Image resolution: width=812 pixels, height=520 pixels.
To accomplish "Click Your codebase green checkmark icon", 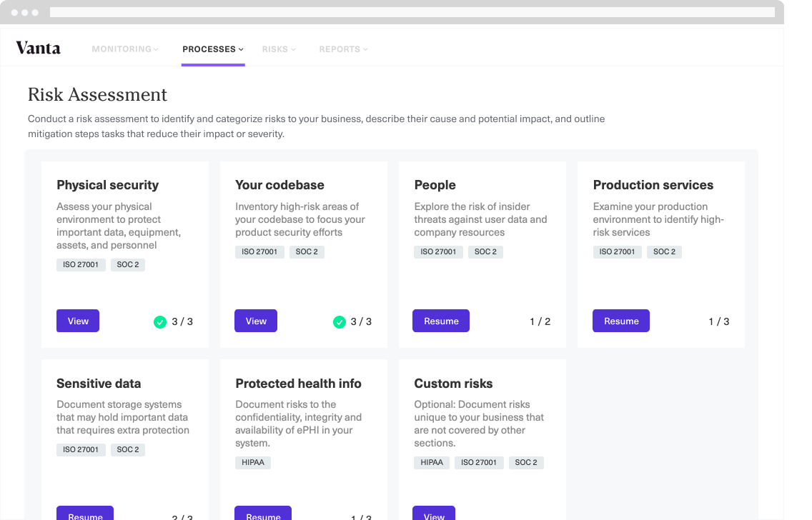I will tap(339, 322).
